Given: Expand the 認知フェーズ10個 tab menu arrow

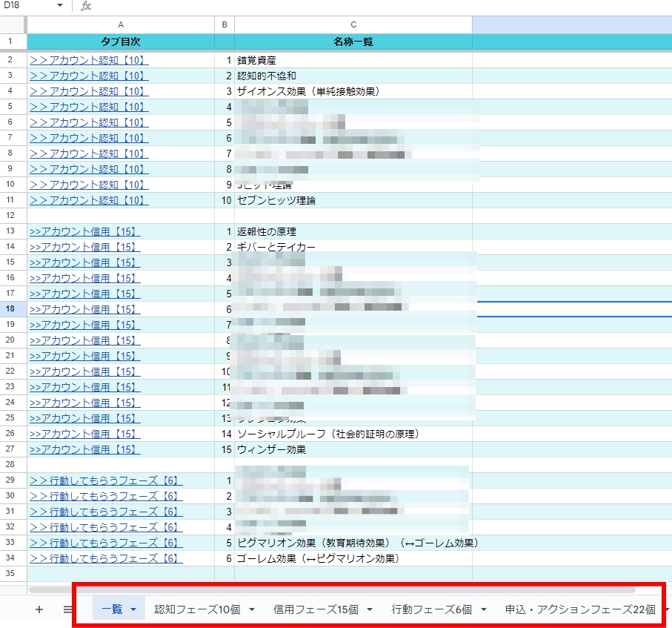Looking at the screenshot, I should 252,609.
